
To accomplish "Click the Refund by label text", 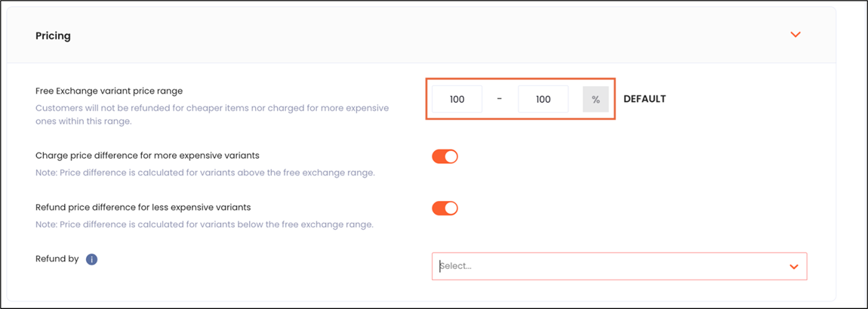I will pyautogui.click(x=57, y=259).
